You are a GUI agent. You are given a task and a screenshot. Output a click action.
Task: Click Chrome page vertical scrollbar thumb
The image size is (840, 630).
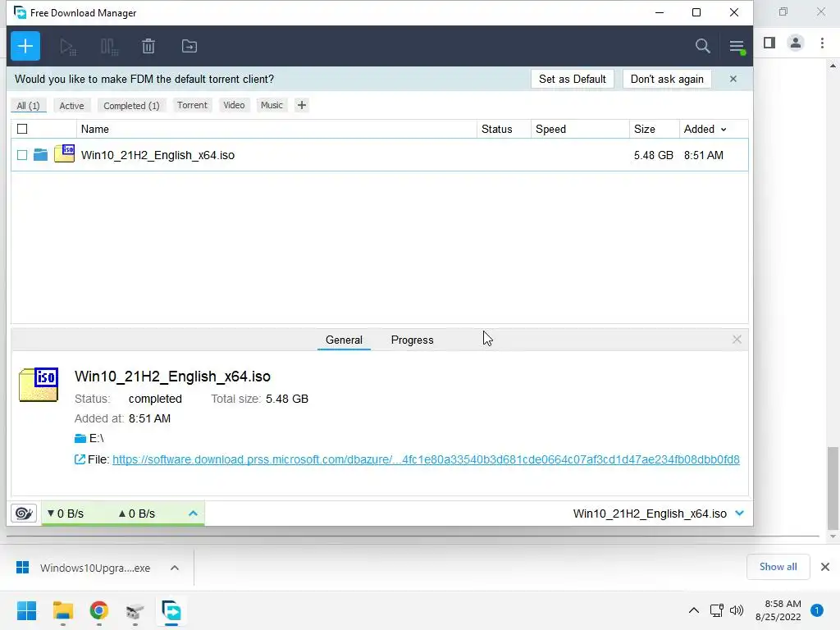[833, 487]
